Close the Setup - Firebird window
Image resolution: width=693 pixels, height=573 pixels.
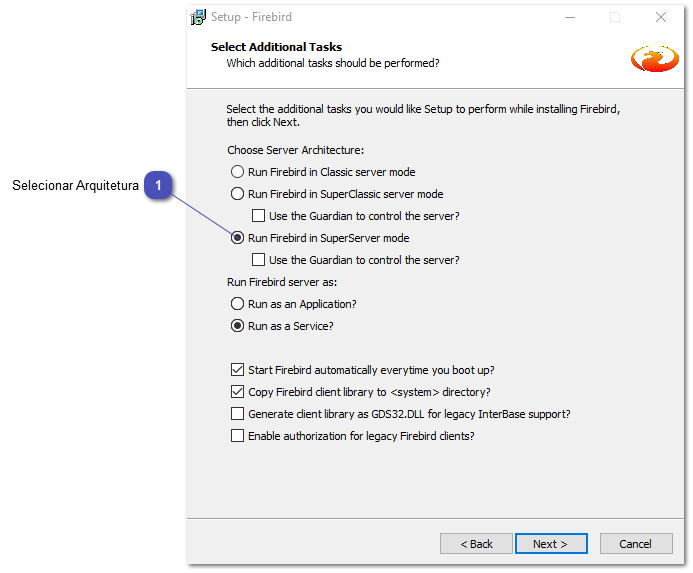[x=661, y=17]
